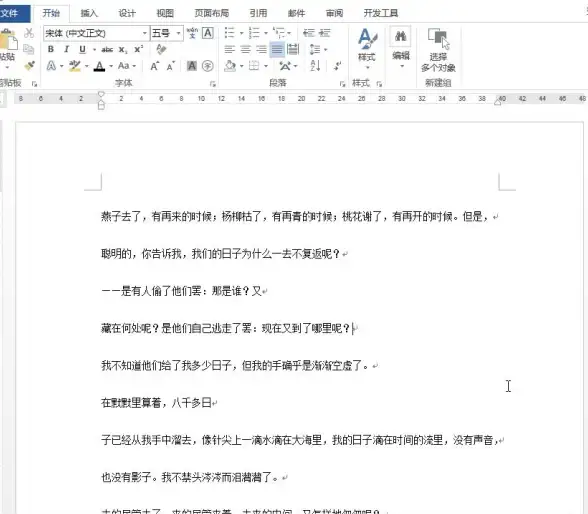Screen dimensions: 588x514
Task: Click the first-line indent marker on ruler
Action: click(101, 94)
